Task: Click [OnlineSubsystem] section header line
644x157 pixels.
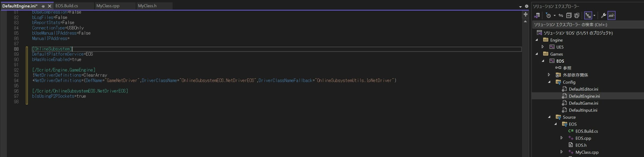Action: 52,49
